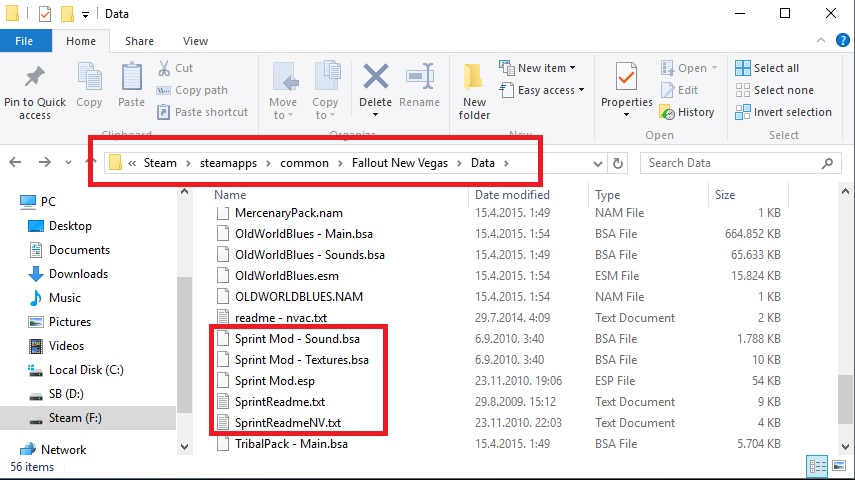The image size is (855, 480).
Task: Click Steam in the address path
Action: pos(160,163)
